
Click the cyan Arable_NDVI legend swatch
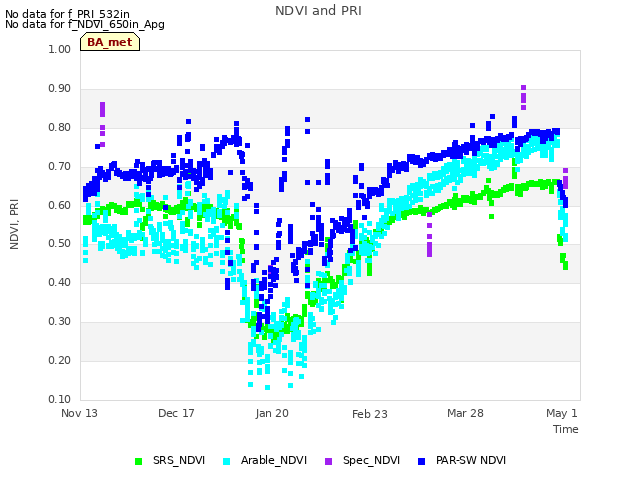227,461
